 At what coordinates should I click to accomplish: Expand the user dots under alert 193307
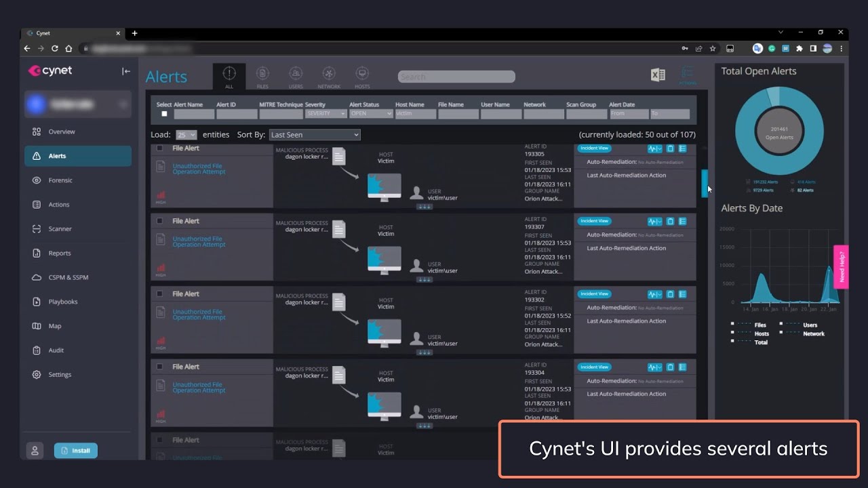click(425, 279)
